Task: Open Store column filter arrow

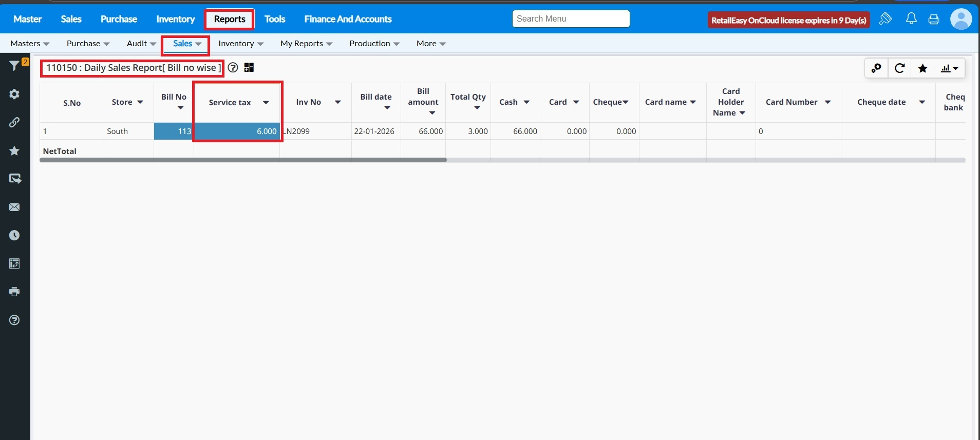Action: (x=140, y=102)
